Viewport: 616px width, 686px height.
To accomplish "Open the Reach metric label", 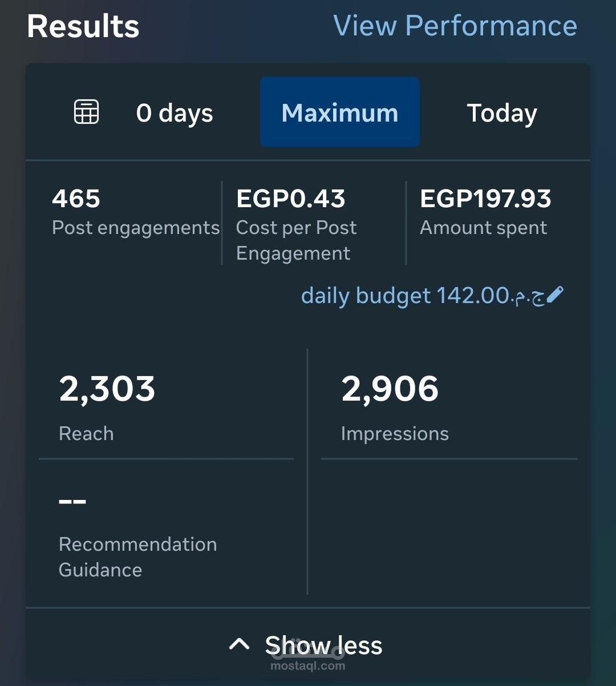I will 86,434.
